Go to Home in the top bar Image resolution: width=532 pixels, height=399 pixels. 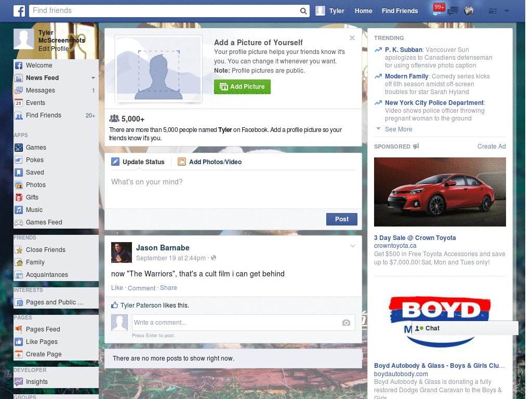click(x=363, y=11)
